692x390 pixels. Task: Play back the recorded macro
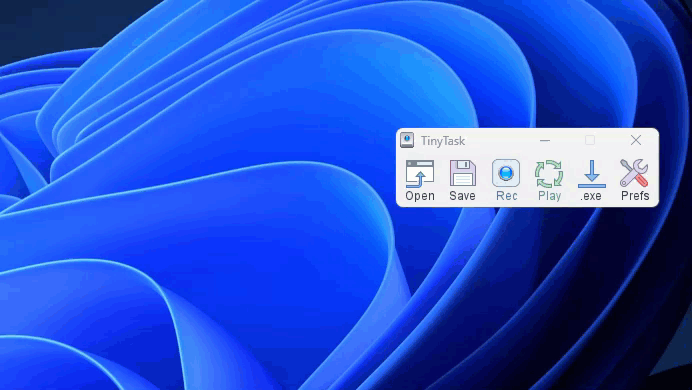click(x=549, y=180)
